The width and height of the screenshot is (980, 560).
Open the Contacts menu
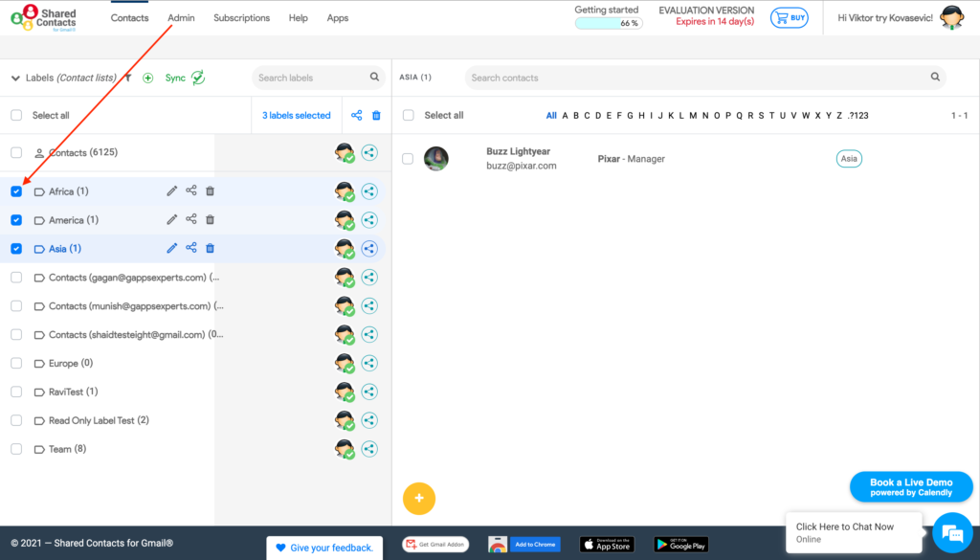[x=129, y=18]
